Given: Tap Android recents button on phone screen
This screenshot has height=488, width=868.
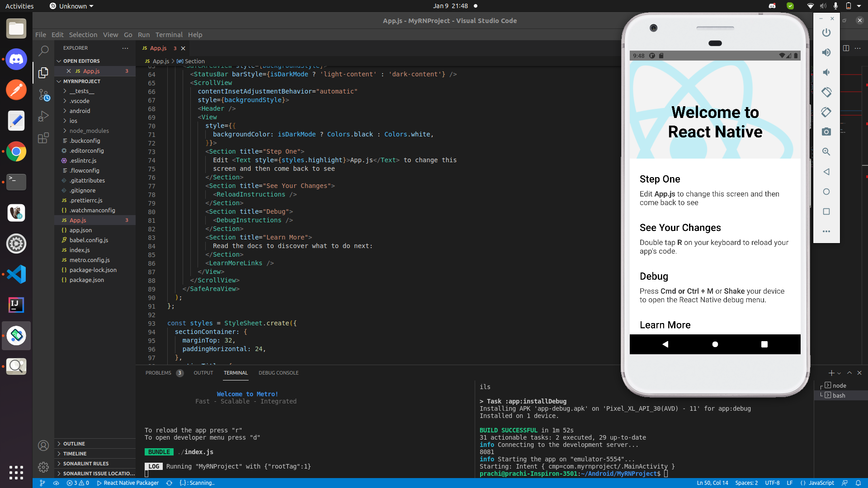Looking at the screenshot, I should [x=764, y=344].
